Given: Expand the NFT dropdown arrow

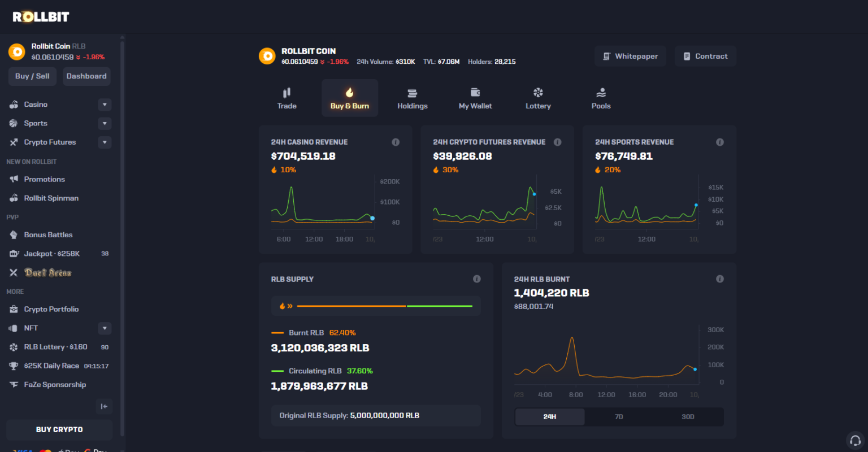Looking at the screenshot, I should coord(105,328).
